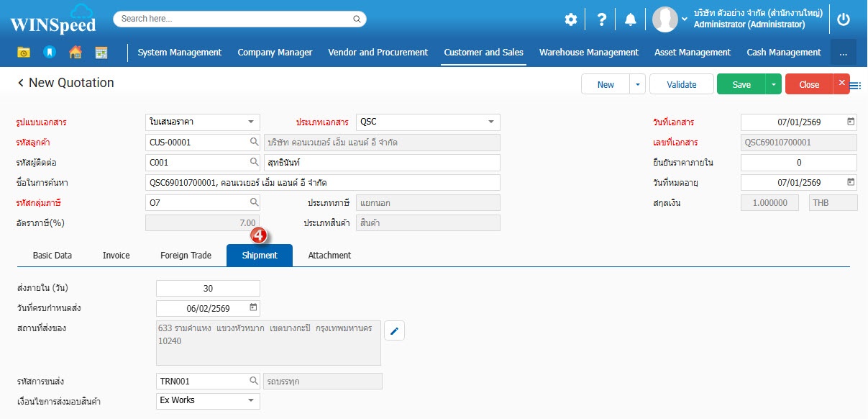Switch to the Foreign Trade tab
Image resolution: width=868 pixels, height=419 pixels.
pyautogui.click(x=186, y=256)
